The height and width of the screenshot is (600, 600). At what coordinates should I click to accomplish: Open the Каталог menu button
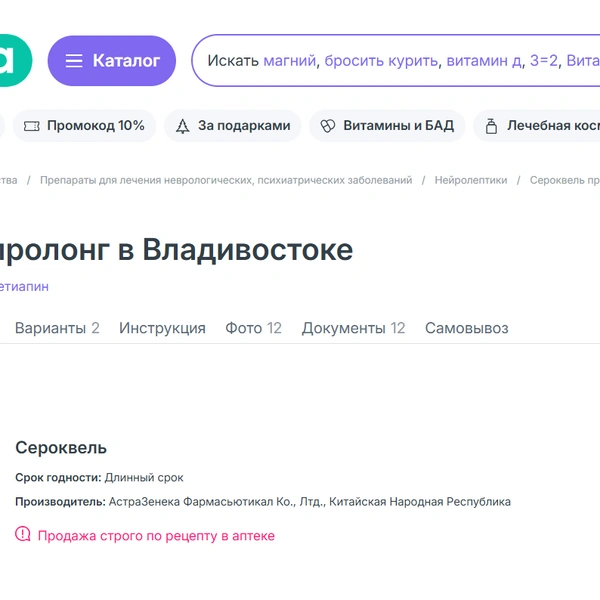112,61
